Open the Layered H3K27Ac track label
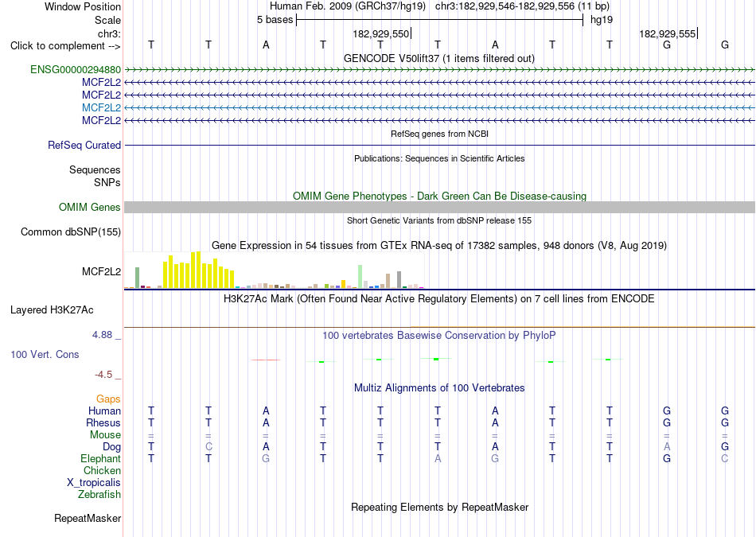Viewport: 756px width, 537px height. [x=52, y=310]
